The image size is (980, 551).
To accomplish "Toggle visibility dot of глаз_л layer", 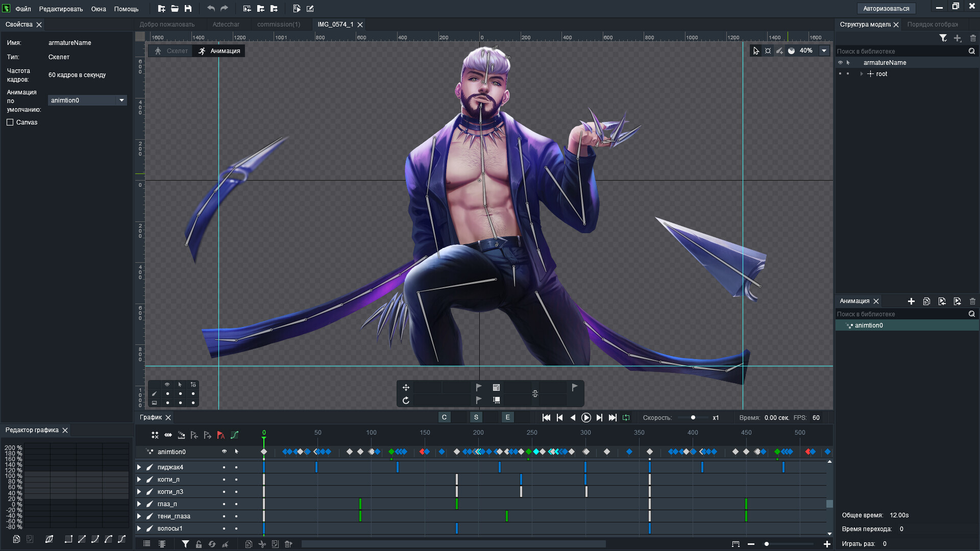I will [224, 504].
